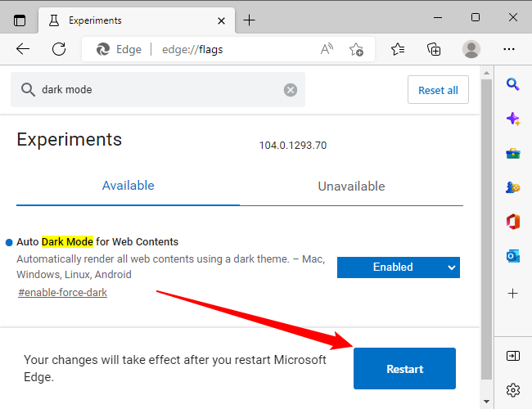Open Outlook from the sidebar
The width and height of the screenshot is (532, 409).
click(x=513, y=256)
